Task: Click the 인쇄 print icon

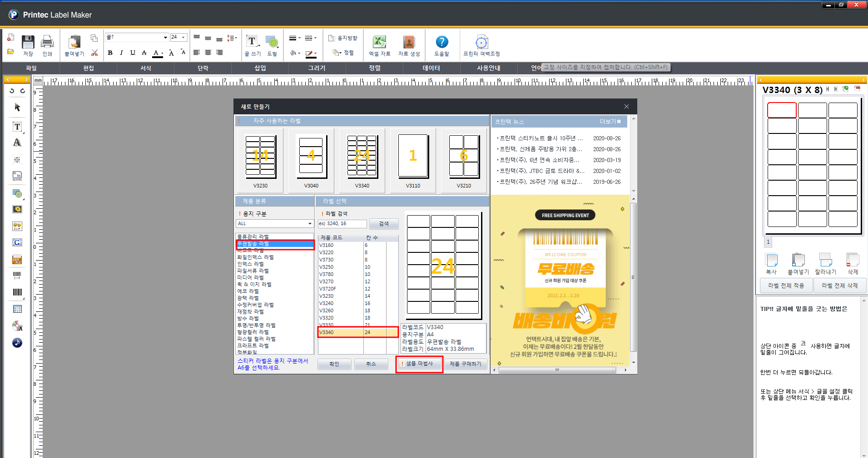Action: 47,42
